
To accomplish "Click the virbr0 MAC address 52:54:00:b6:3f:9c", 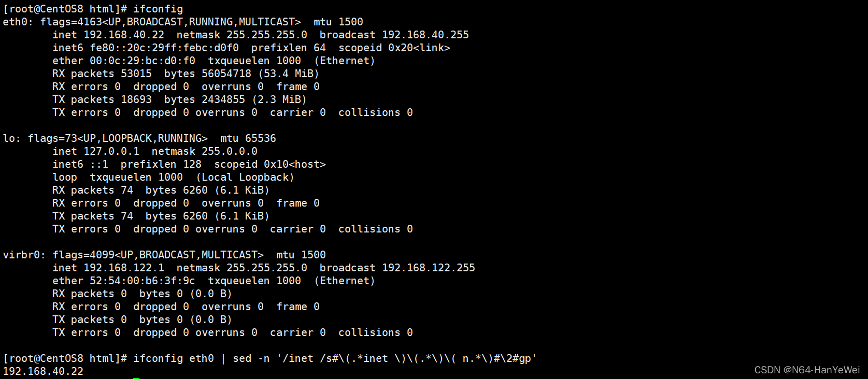I will coord(143,281).
